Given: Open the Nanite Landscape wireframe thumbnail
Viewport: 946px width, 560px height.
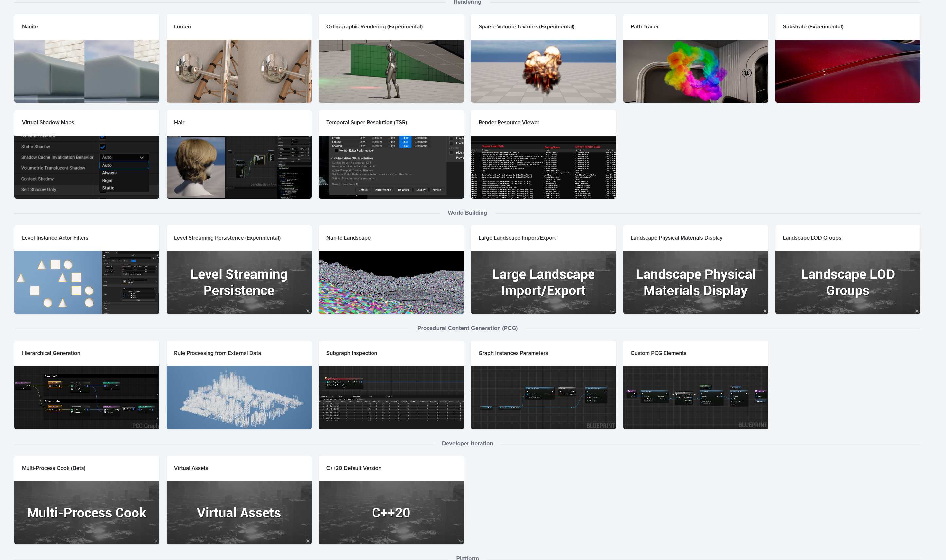Looking at the screenshot, I should click(391, 282).
